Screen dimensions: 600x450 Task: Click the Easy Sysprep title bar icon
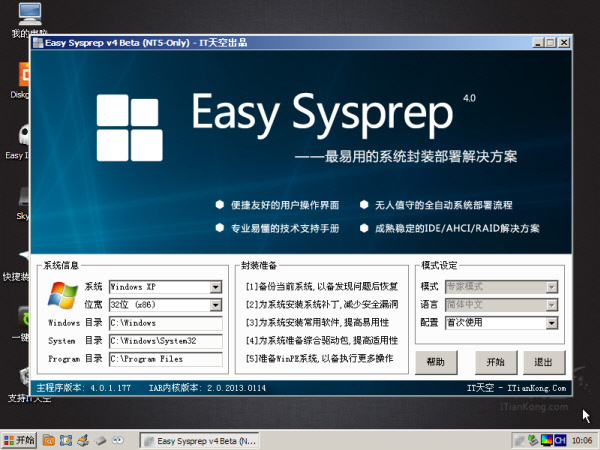[38, 43]
